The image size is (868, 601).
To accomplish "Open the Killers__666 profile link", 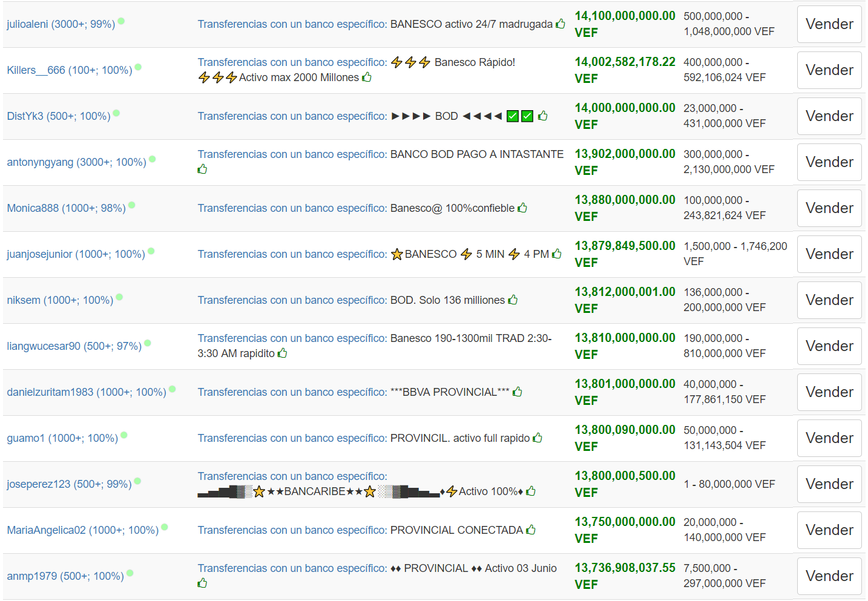I will pos(70,70).
